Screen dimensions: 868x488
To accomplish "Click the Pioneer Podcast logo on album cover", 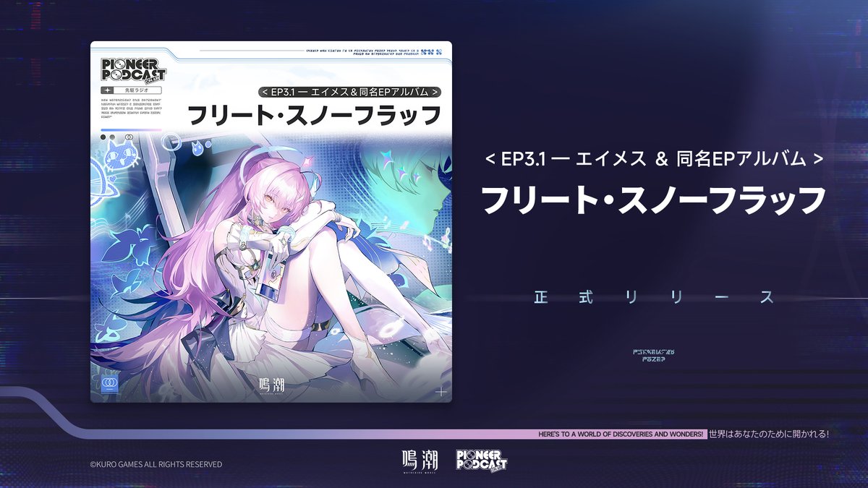I will [134, 72].
